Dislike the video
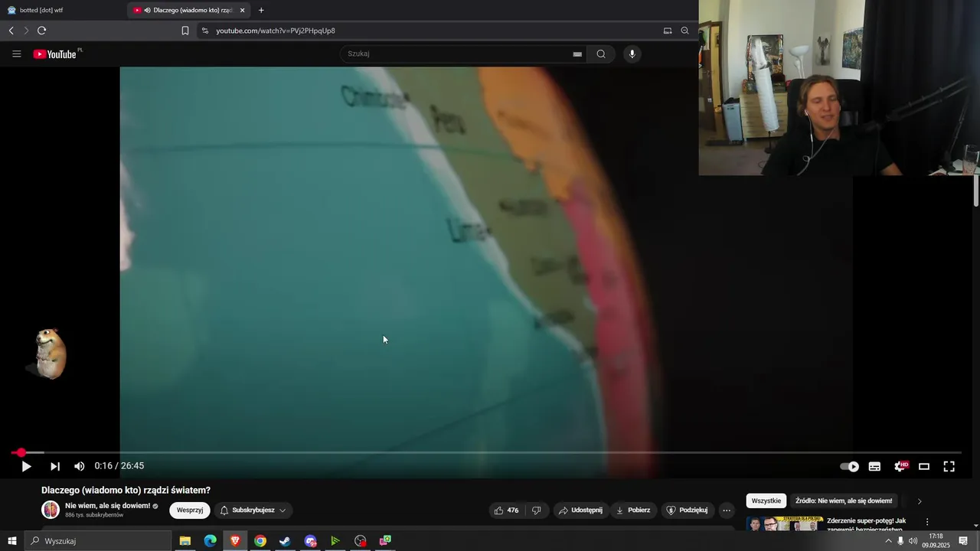Image resolution: width=980 pixels, height=551 pixels. click(537, 510)
